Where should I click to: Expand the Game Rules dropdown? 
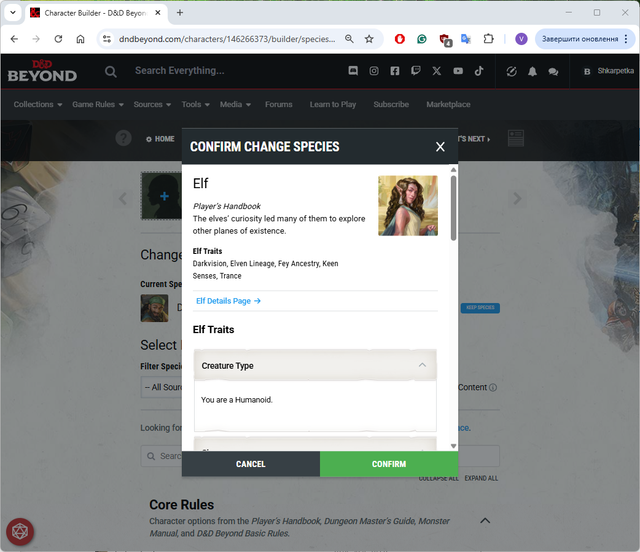click(98, 104)
